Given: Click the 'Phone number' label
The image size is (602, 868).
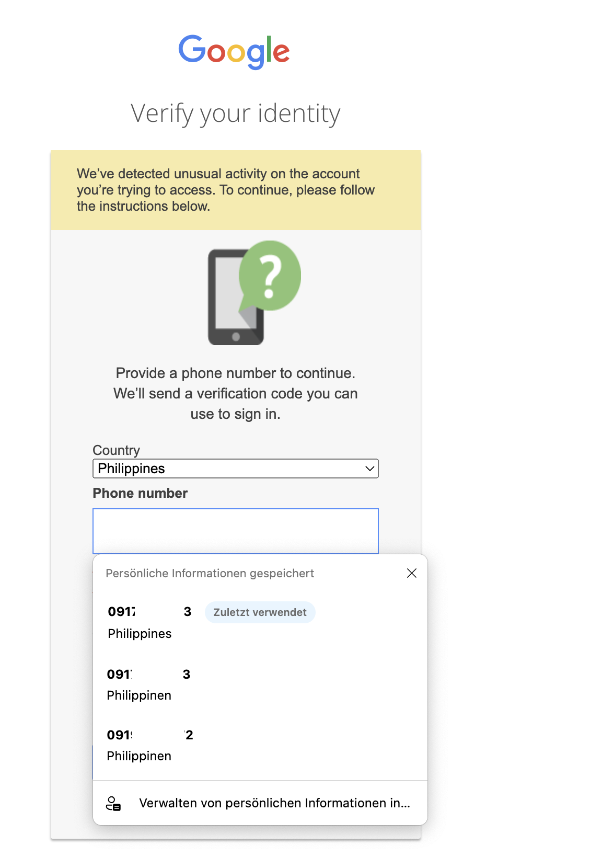Looking at the screenshot, I should coord(140,493).
